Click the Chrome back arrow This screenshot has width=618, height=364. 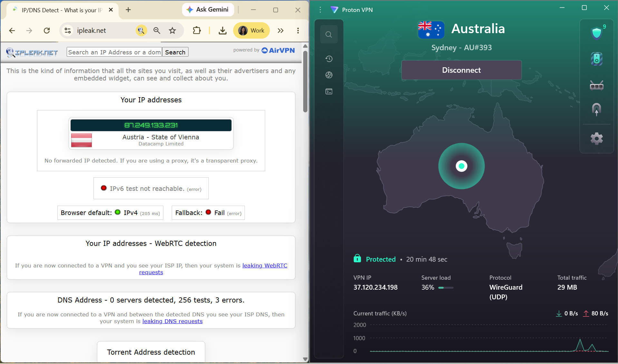click(x=12, y=31)
